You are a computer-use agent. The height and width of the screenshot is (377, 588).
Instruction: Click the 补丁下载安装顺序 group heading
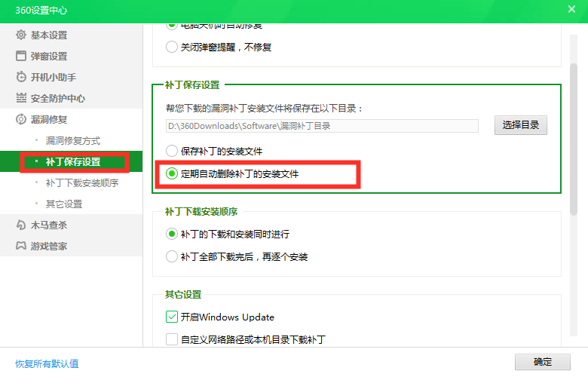pos(201,212)
